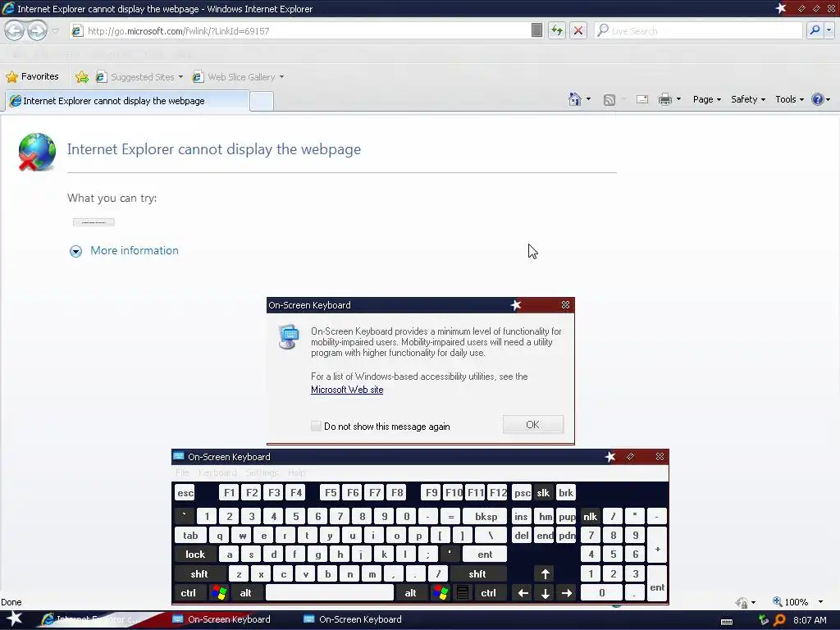Click the RSS Feeds icon

tap(609, 99)
